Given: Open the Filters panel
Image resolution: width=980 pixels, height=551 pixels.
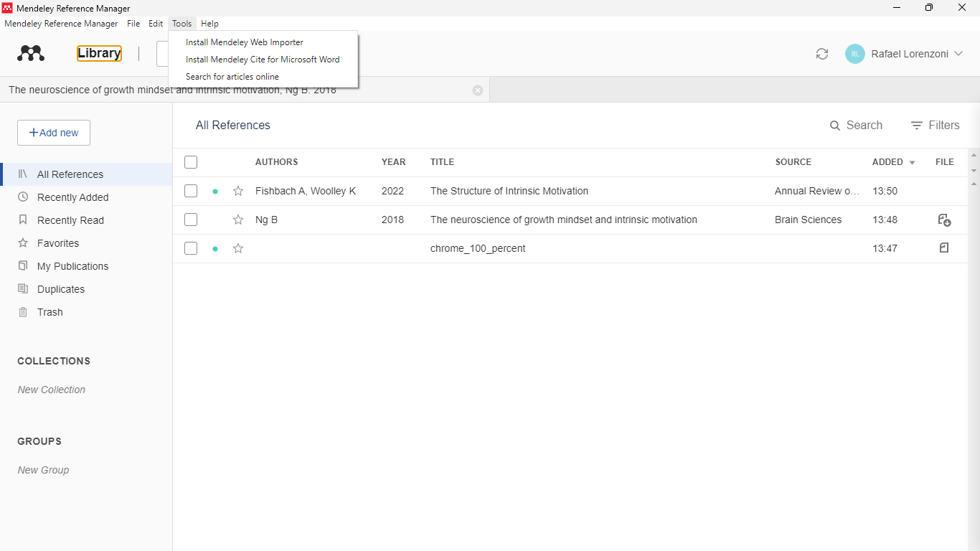Looking at the screenshot, I should point(935,126).
